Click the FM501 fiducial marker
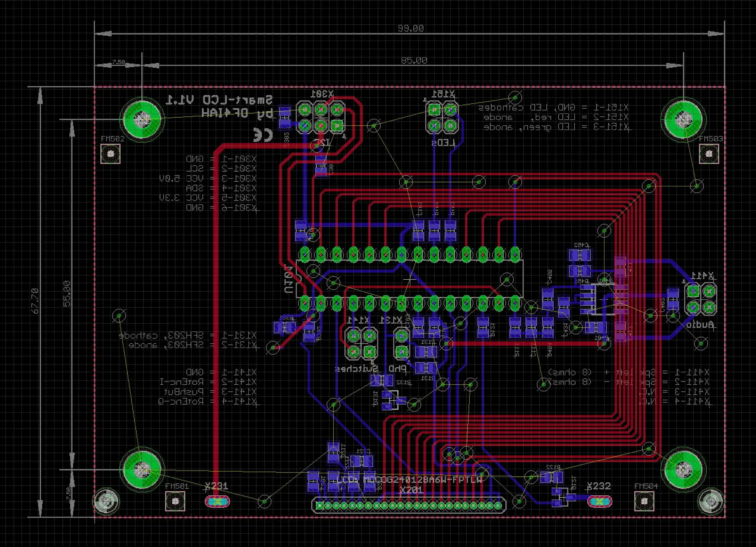Viewport: 756px width, 547px height. coord(175,501)
